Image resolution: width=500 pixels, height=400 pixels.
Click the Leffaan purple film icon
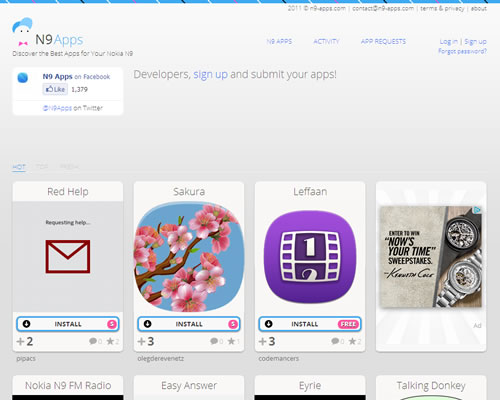point(310,257)
